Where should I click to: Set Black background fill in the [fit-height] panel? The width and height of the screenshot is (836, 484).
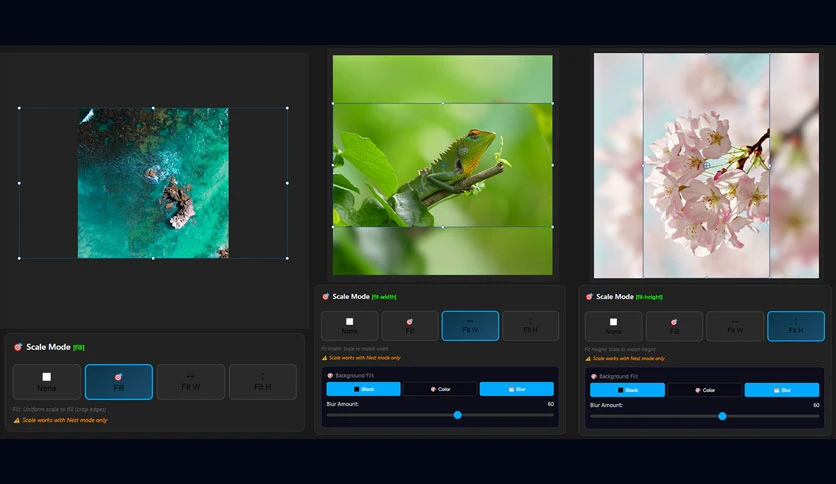(x=628, y=390)
